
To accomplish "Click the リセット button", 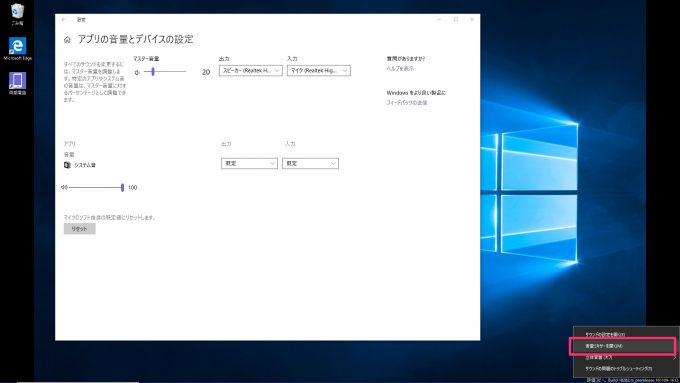I will click(79, 229).
